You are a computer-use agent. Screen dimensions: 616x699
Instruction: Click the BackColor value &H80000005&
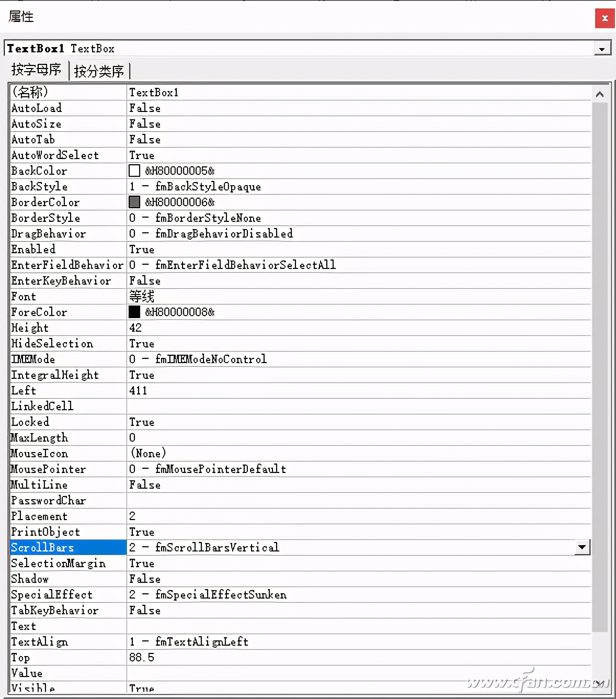pyautogui.click(x=180, y=171)
